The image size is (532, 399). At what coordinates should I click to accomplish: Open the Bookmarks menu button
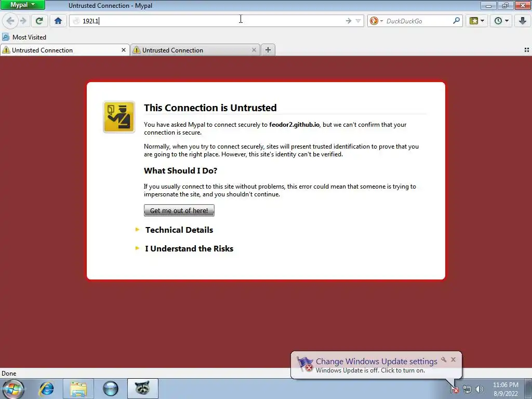tap(477, 21)
